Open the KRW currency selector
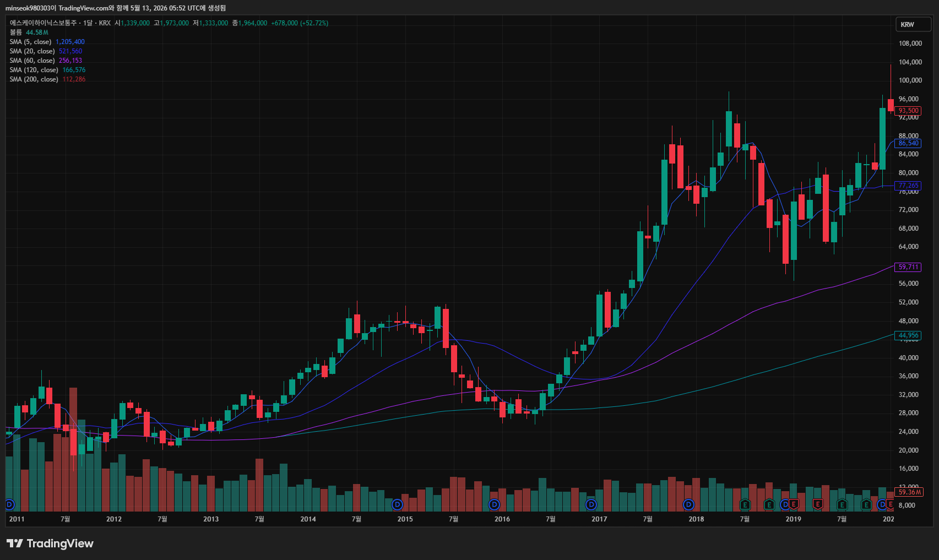 pyautogui.click(x=913, y=24)
